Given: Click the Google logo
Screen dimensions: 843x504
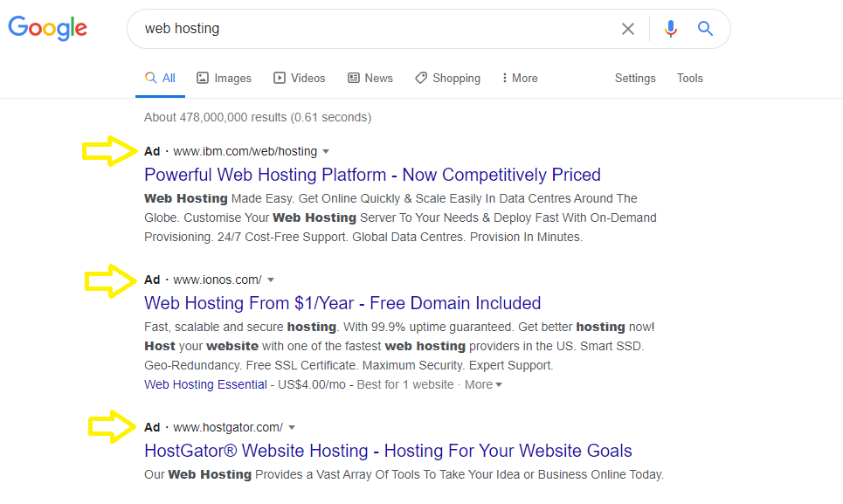Looking at the screenshot, I should 47,28.
